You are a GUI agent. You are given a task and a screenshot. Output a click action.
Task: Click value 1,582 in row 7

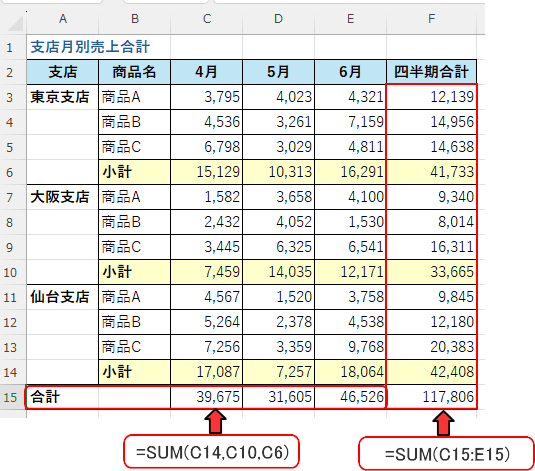206,197
